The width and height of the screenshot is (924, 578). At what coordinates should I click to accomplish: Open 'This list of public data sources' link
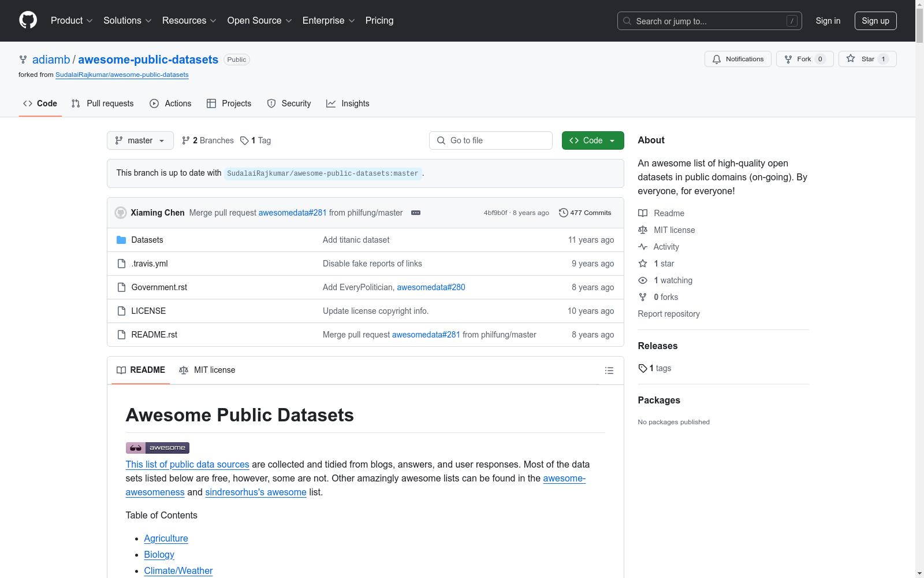[188, 464]
